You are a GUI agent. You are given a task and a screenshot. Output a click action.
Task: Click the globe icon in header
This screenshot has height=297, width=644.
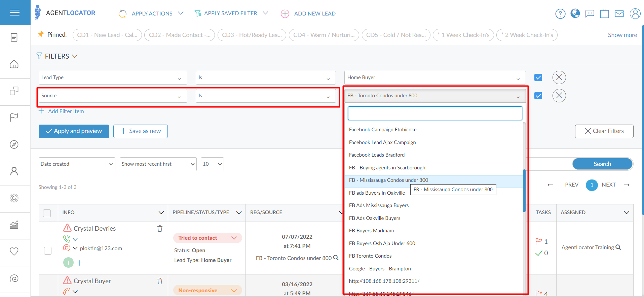tap(575, 13)
